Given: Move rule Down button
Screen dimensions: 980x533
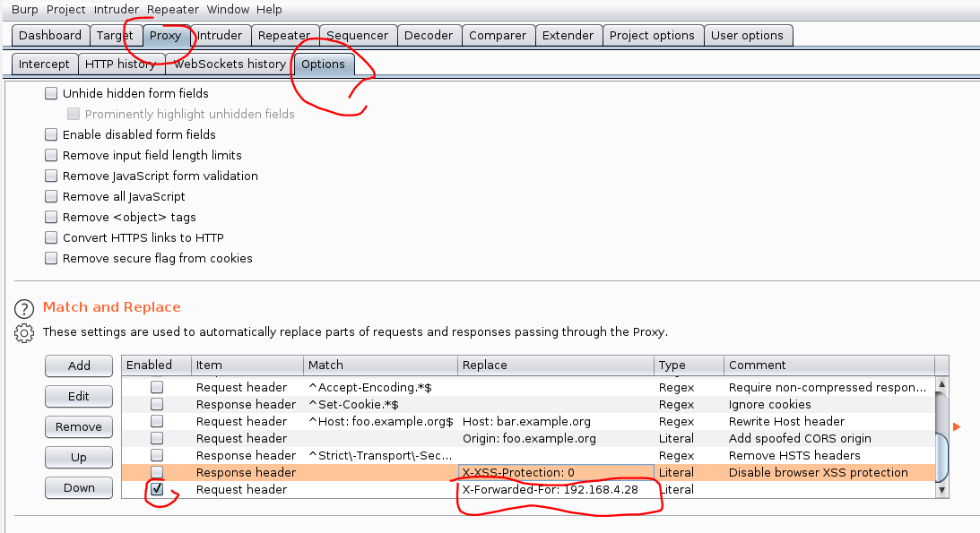Looking at the screenshot, I should (79, 488).
